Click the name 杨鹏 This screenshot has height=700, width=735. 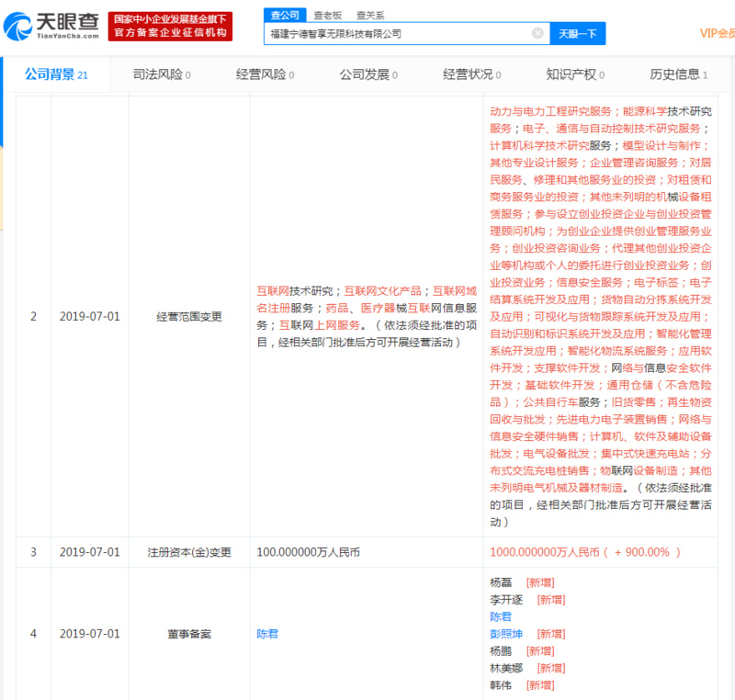501,650
